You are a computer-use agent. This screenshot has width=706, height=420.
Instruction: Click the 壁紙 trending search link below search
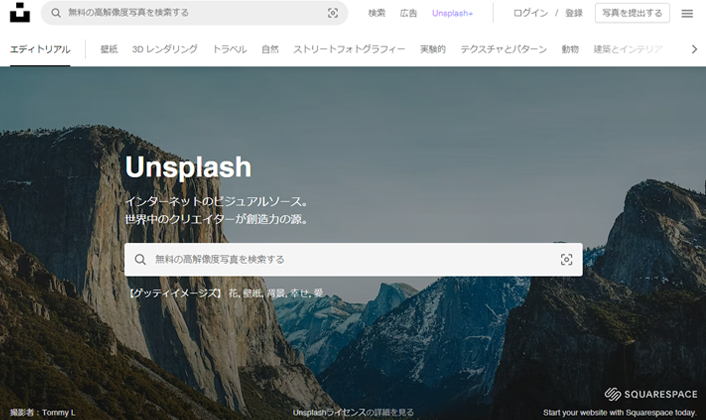click(252, 293)
